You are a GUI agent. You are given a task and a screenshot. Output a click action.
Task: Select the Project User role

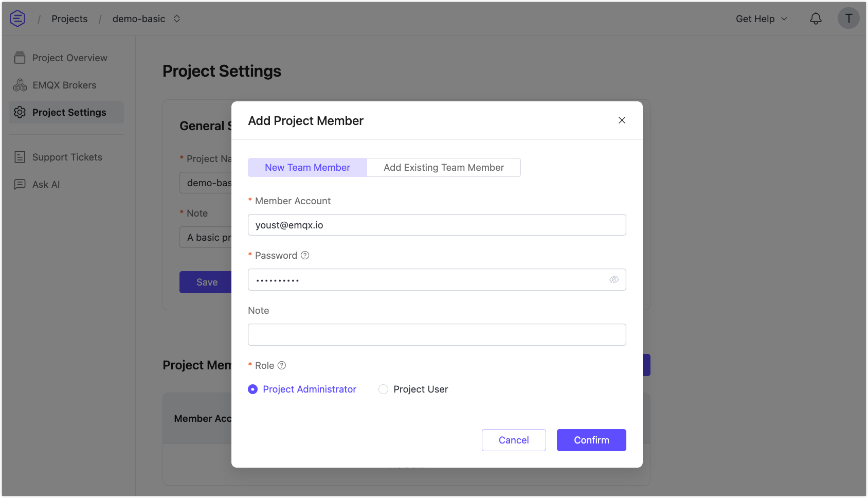point(384,389)
